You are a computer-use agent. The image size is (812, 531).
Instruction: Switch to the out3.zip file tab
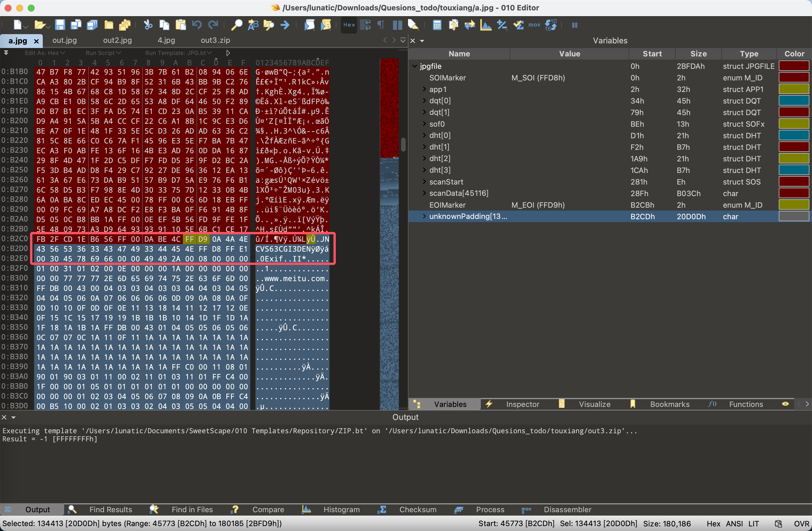point(215,40)
